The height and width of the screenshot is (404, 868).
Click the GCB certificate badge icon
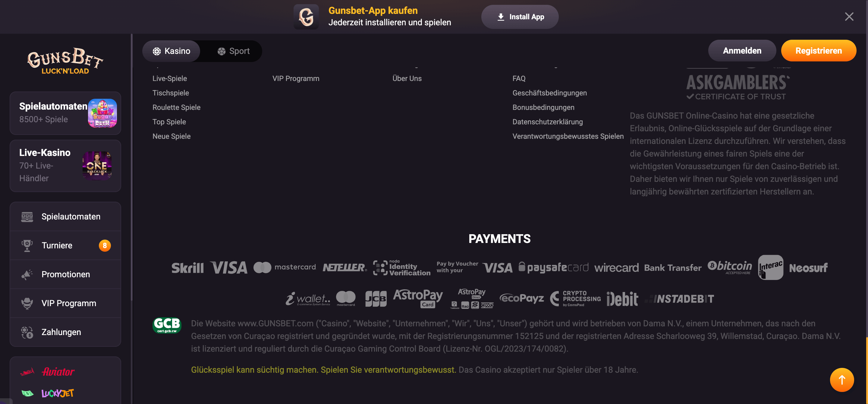click(167, 325)
